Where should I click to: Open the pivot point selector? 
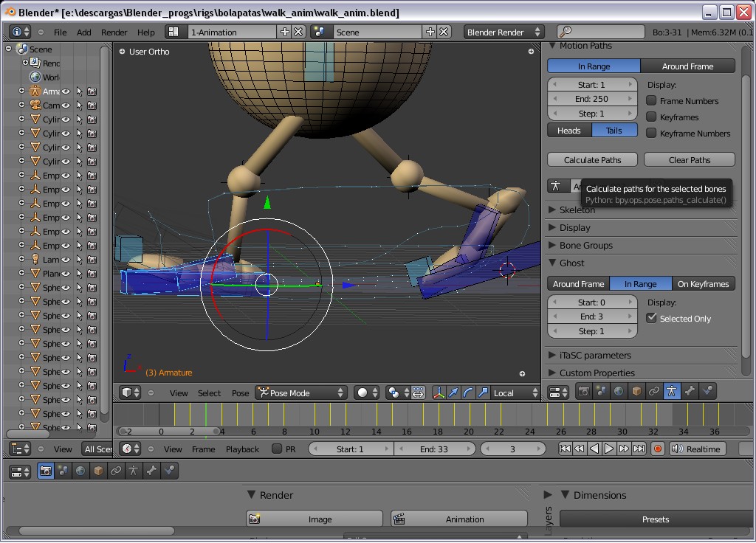pos(398,392)
